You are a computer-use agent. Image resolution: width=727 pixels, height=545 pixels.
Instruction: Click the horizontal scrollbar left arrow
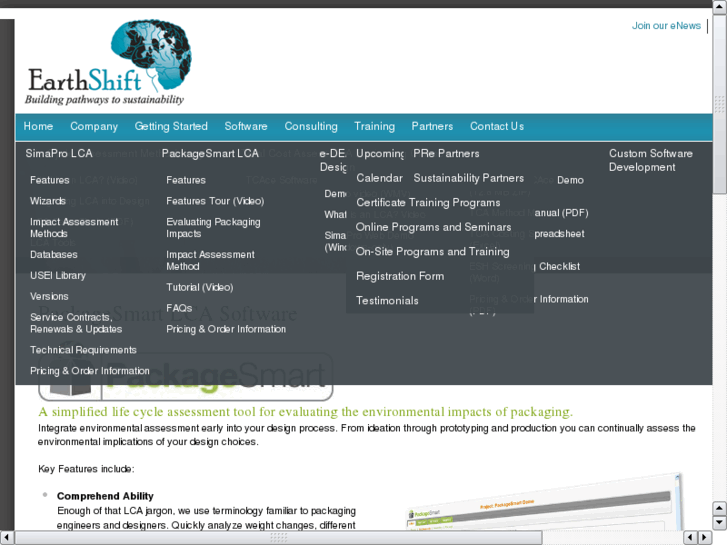(6, 537)
